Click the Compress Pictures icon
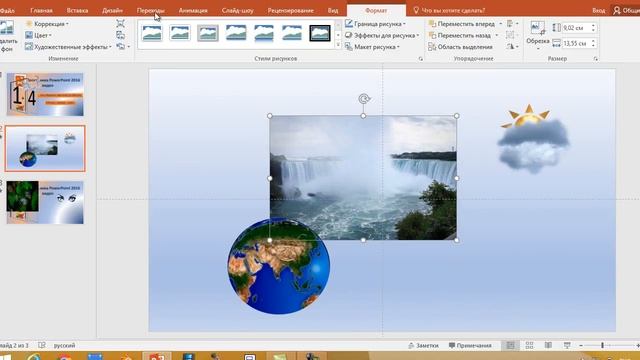The image size is (640, 360). click(120, 24)
